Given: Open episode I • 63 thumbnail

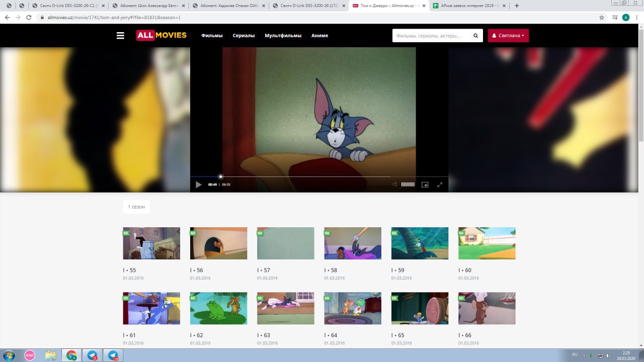Looking at the screenshot, I should tap(285, 308).
